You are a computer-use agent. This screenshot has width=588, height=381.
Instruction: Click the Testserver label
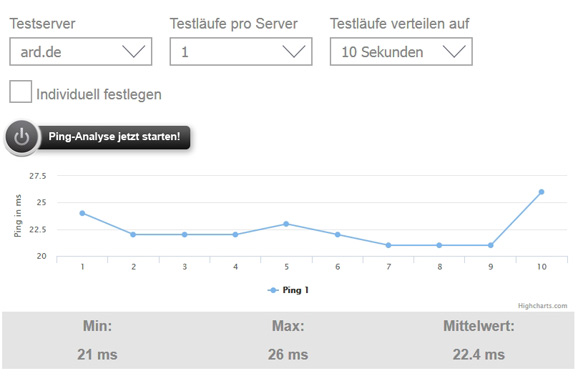click(42, 24)
